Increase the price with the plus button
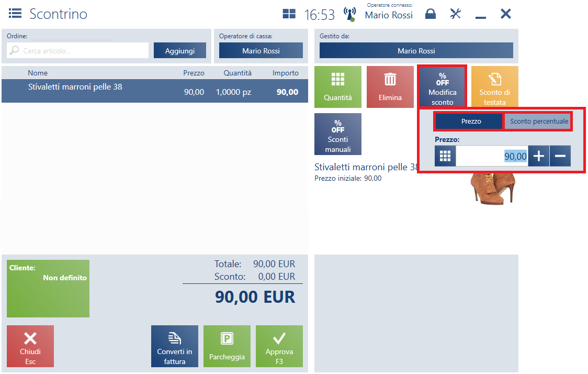The width and height of the screenshot is (588, 374). tap(539, 156)
